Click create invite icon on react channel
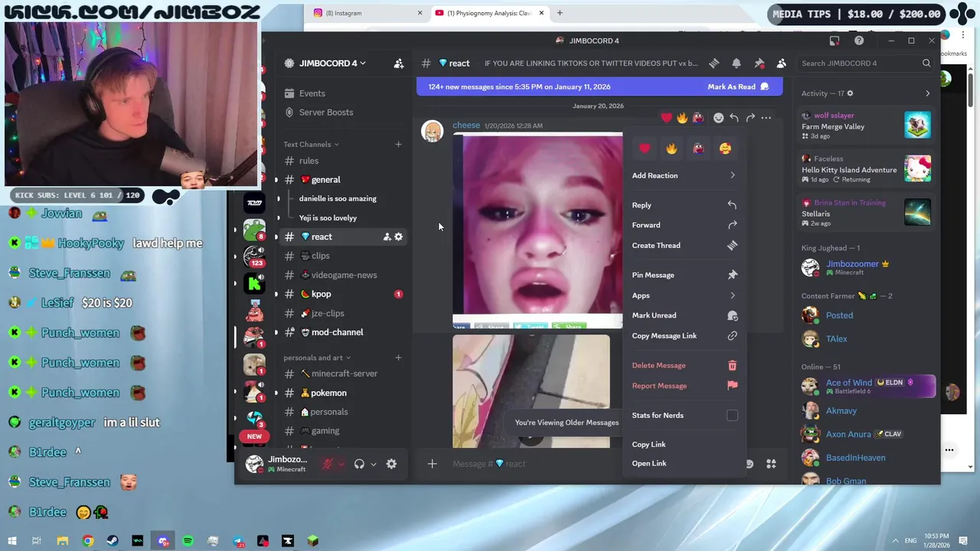Image resolution: width=980 pixels, height=551 pixels. click(x=387, y=237)
